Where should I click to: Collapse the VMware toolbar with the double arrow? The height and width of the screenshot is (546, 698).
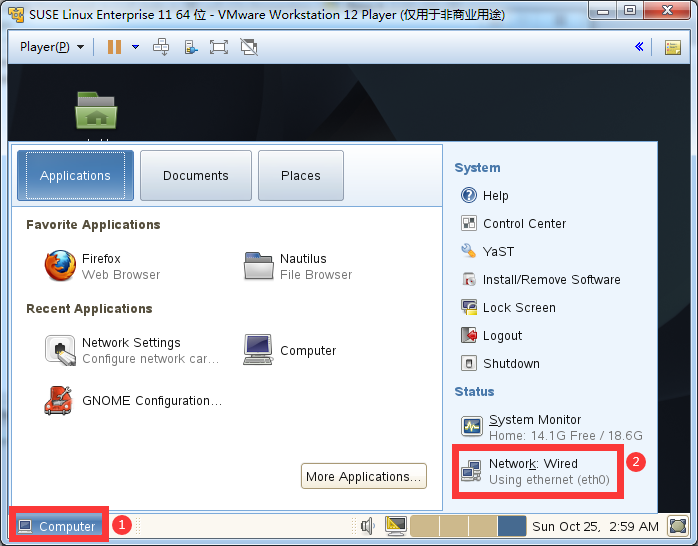point(639,47)
